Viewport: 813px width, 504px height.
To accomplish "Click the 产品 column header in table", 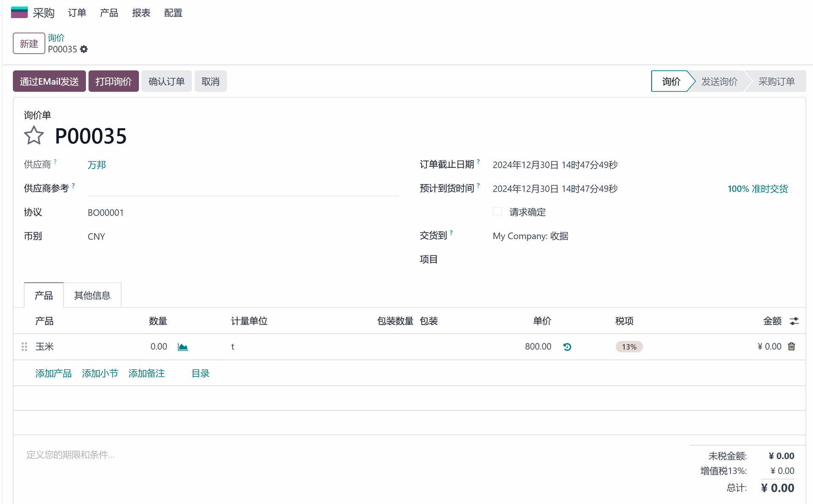I will point(44,321).
